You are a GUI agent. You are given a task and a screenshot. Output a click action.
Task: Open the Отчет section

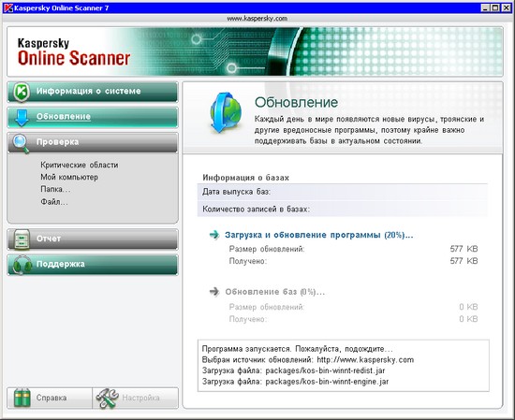tap(93, 239)
